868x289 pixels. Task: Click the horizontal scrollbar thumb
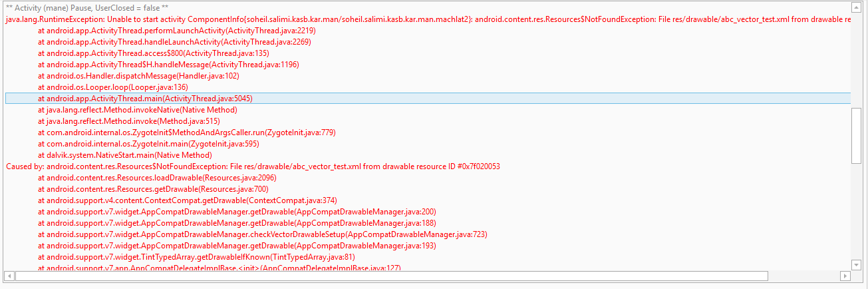[x=391, y=276]
